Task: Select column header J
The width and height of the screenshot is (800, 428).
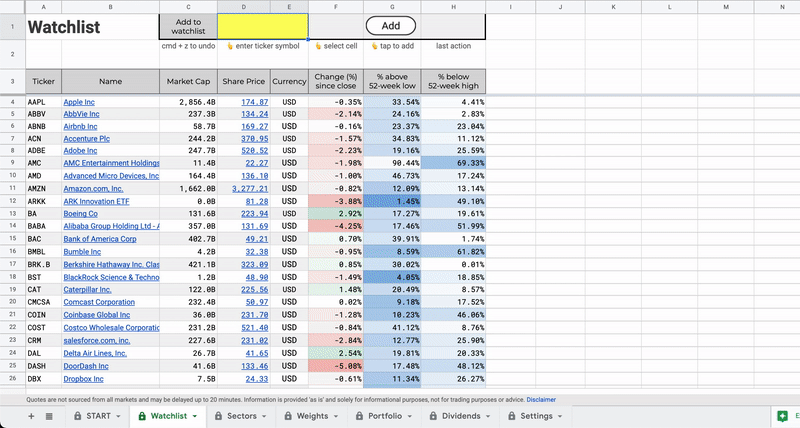Action: pos(560,7)
